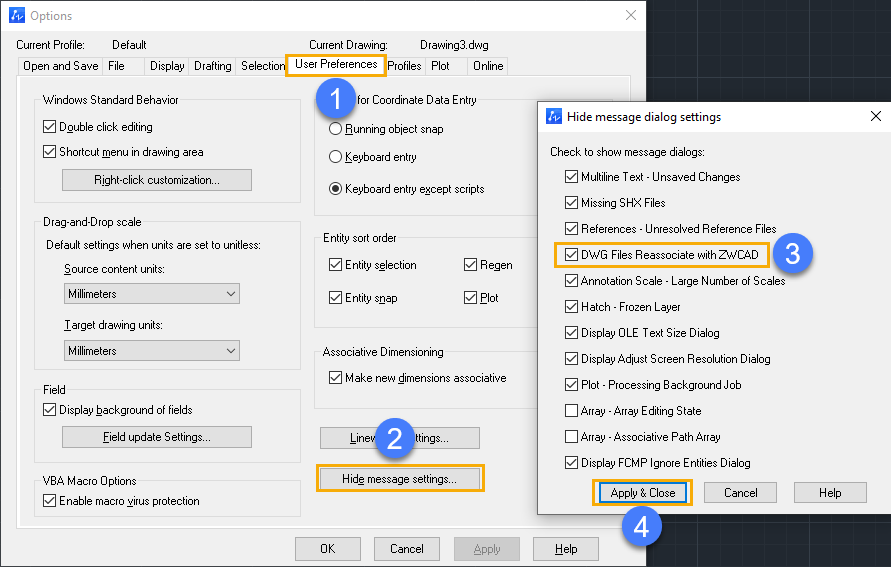
Task: Toggle Entity snap checkbox
Action: point(335,298)
